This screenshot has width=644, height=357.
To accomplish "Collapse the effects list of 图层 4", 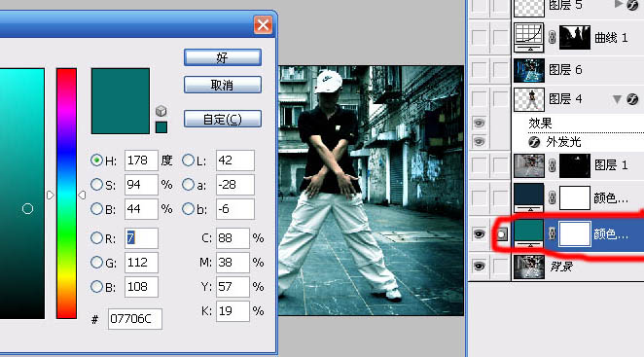I will click(x=617, y=99).
